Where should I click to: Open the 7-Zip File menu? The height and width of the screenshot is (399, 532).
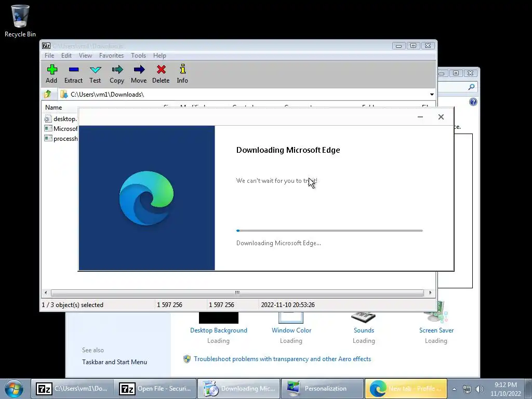coord(49,55)
